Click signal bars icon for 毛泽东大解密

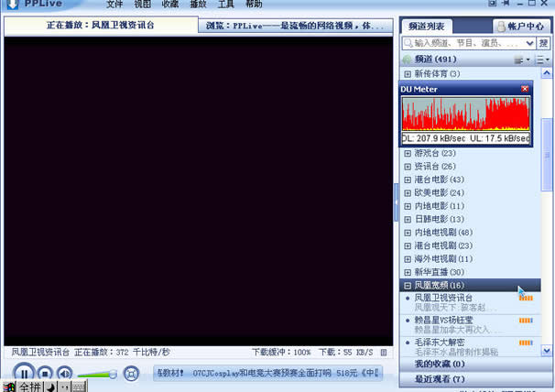[x=526, y=343]
